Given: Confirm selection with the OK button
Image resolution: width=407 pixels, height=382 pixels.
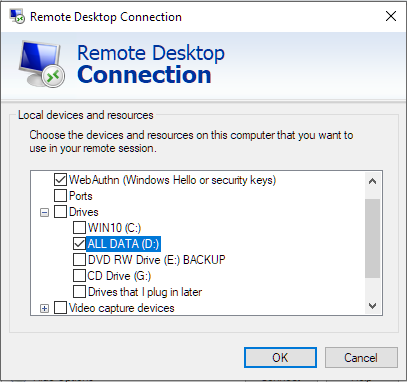Looking at the screenshot, I should coord(280,358).
